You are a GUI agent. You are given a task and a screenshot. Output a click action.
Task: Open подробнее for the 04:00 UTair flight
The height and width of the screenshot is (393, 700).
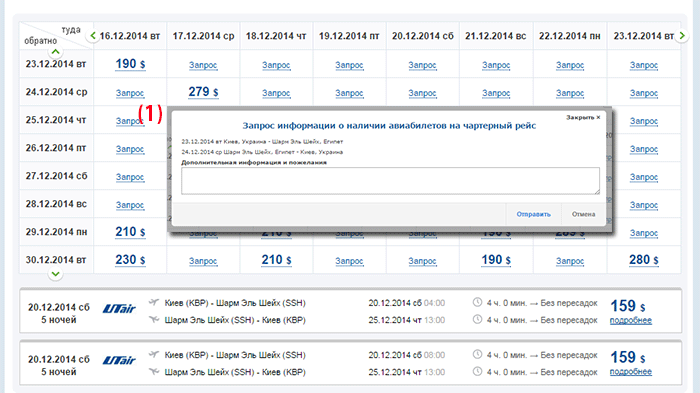[631, 321]
